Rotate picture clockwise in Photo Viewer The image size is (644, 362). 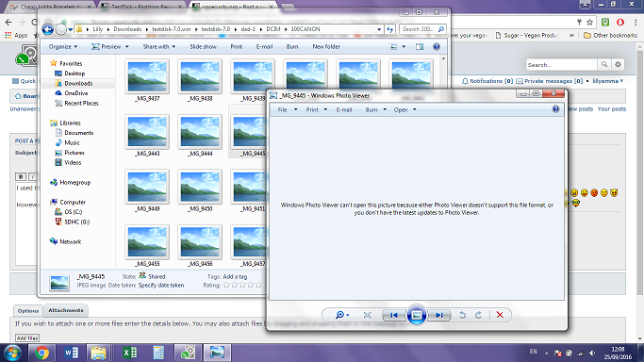(x=478, y=315)
